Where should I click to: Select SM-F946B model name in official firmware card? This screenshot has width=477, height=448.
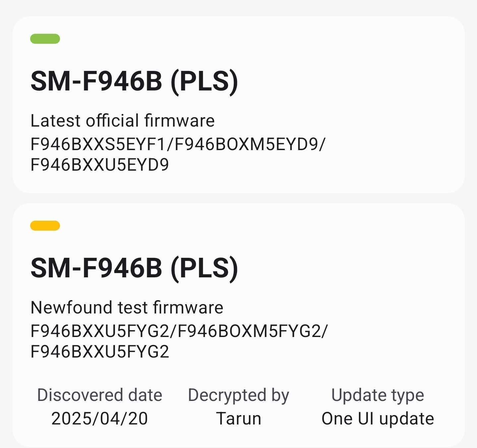tap(96, 81)
